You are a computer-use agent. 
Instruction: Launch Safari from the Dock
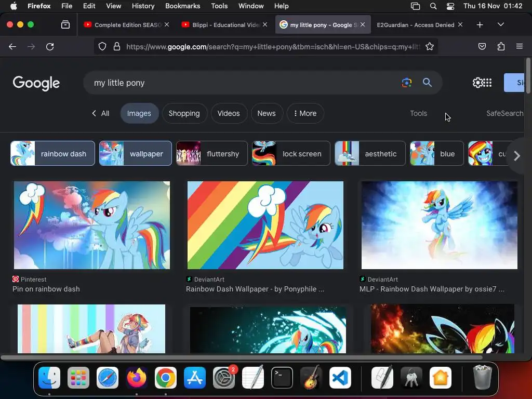[x=108, y=378]
